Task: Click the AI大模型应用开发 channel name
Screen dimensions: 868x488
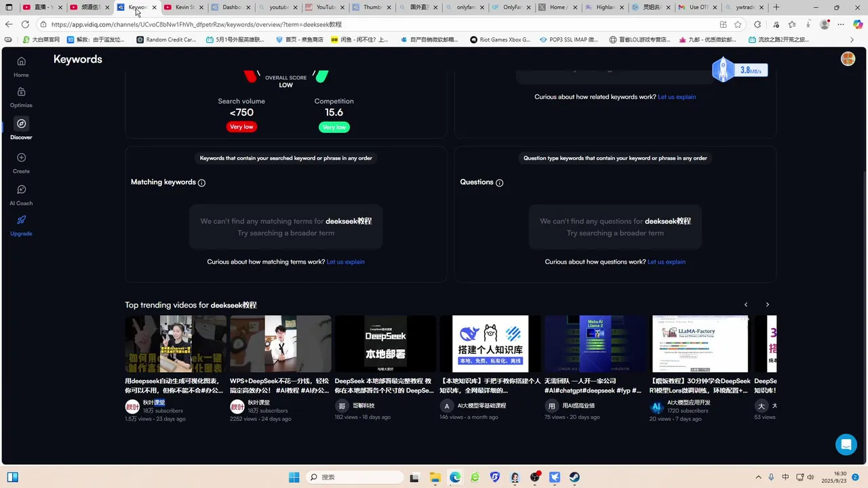Action: point(689,403)
